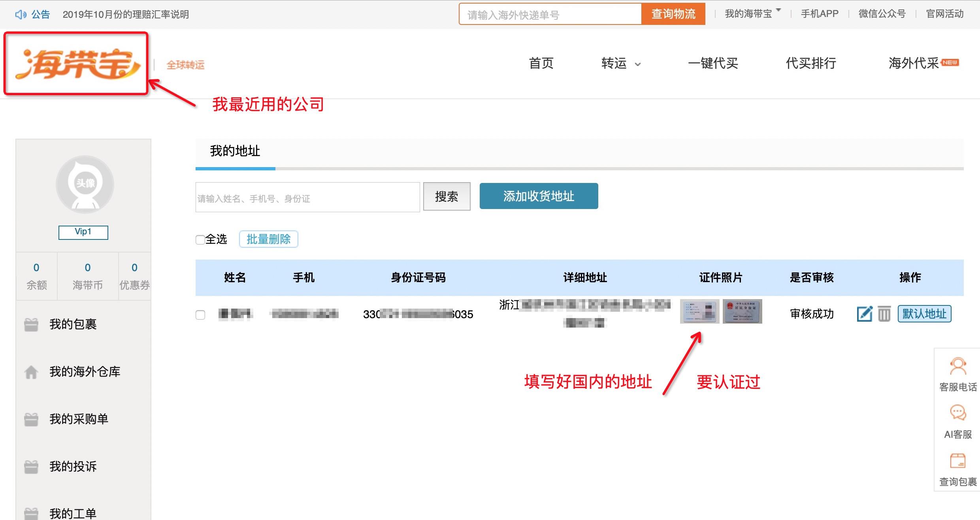Screen dimensions: 980x520
Task: Delete the address with the trash icon
Action: 885,313
